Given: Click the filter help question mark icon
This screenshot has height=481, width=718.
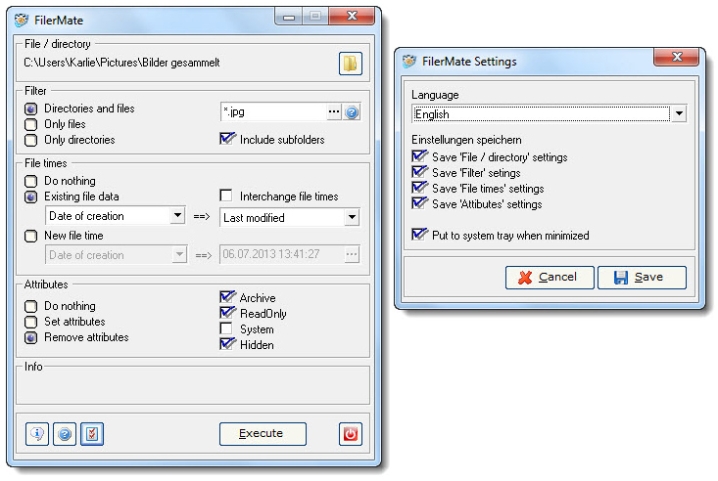Looking at the screenshot, I should click(x=352, y=113).
